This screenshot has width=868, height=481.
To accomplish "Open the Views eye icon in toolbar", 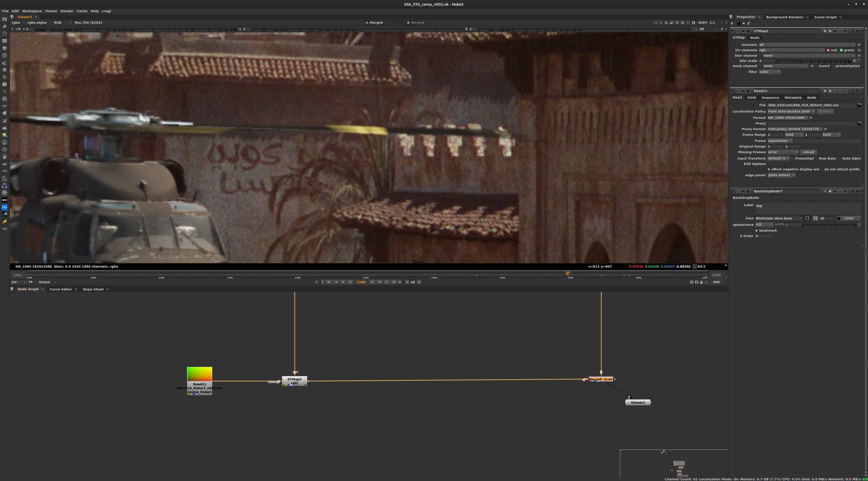I will (x=4, y=106).
